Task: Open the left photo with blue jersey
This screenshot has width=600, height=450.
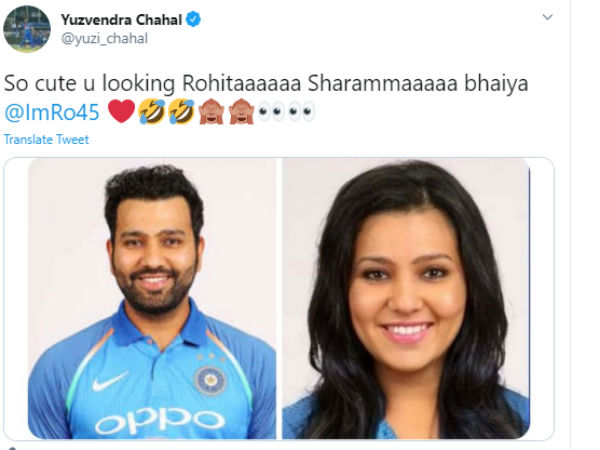Action: point(152,298)
